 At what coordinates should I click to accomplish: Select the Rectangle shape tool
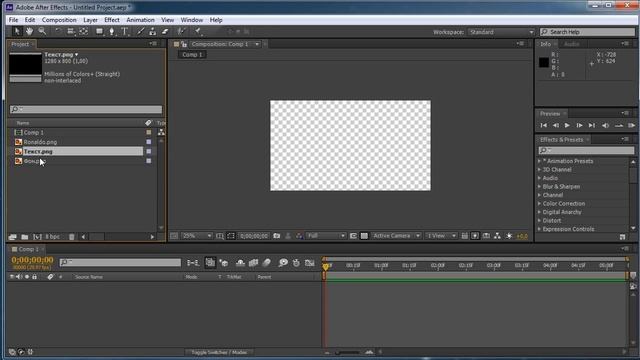(x=99, y=31)
